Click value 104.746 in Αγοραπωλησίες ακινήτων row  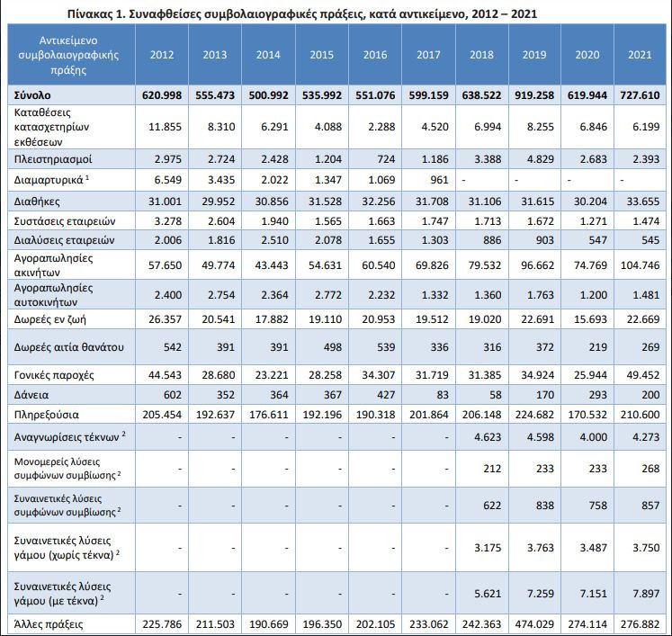(640, 265)
